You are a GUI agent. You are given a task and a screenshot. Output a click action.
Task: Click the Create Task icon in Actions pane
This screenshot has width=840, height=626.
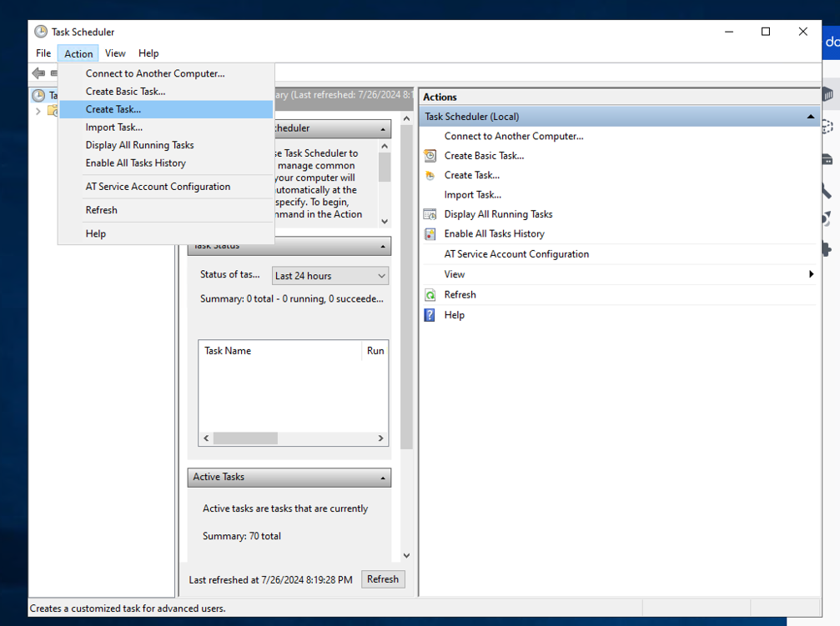pos(430,175)
